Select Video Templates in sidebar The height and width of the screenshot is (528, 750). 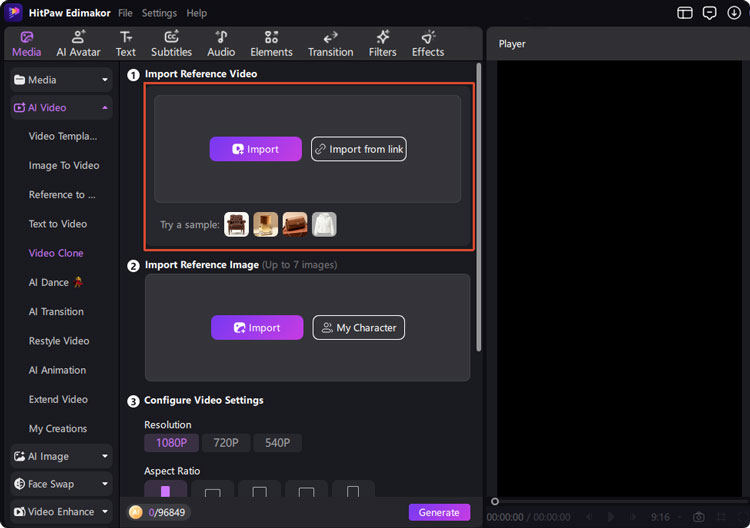click(x=63, y=136)
